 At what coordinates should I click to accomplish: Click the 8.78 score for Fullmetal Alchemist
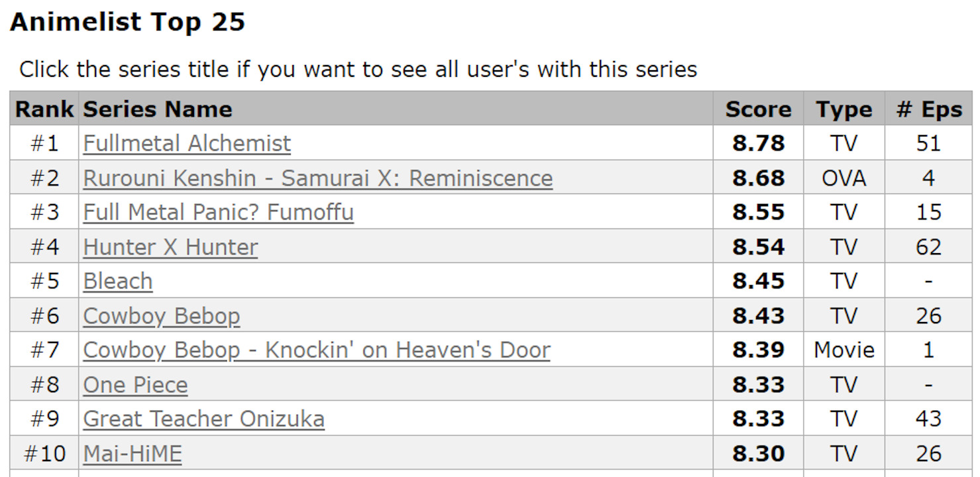[x=758, y=144]
